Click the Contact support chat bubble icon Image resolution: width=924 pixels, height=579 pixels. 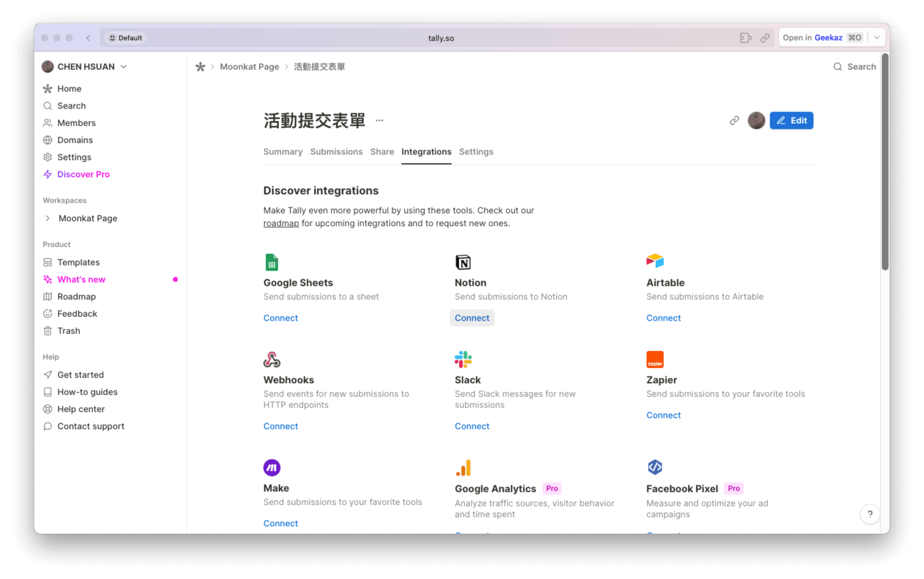47,426
